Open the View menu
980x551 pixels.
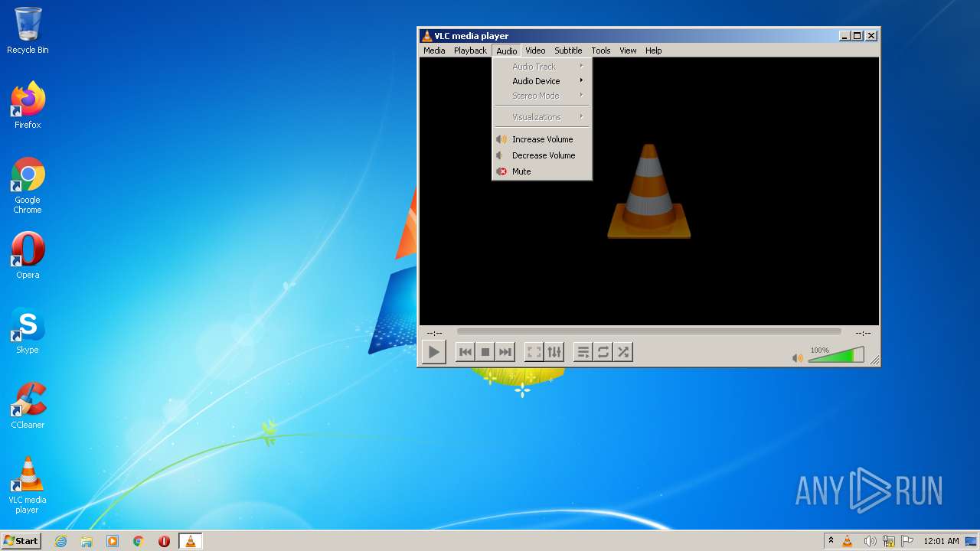pyautogui.click(x=628, y=51)
